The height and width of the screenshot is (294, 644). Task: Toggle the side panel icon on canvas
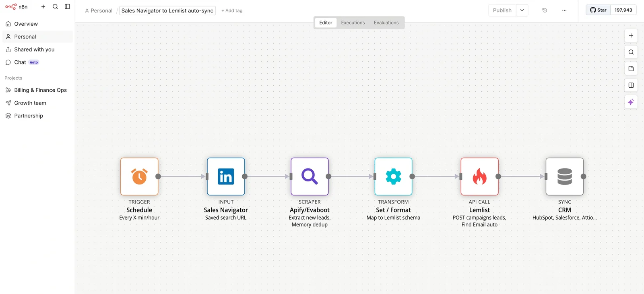(x=631, y=85)
